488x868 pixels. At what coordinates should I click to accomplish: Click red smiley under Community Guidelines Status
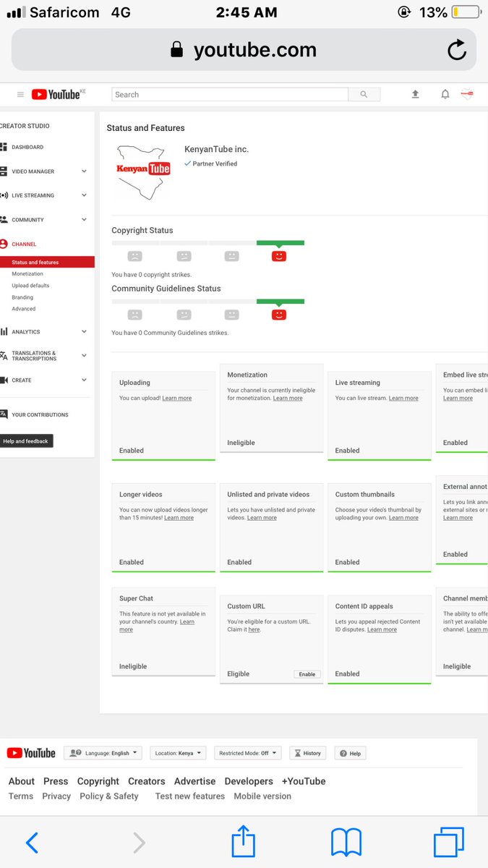pyautogui.click(x=279, y=315)
